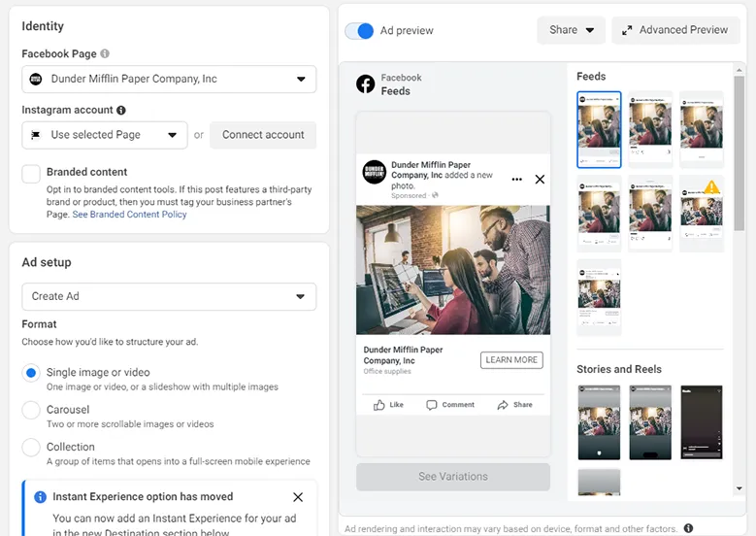
Task: Dismiss the ad preview post with the X
Action: pos(540,179)
